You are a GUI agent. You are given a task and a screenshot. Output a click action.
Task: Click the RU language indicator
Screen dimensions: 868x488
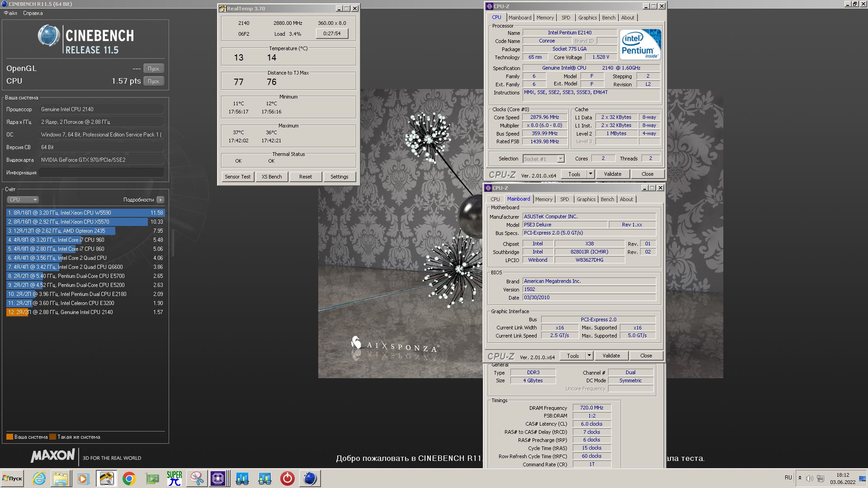(x=788, y=478)
